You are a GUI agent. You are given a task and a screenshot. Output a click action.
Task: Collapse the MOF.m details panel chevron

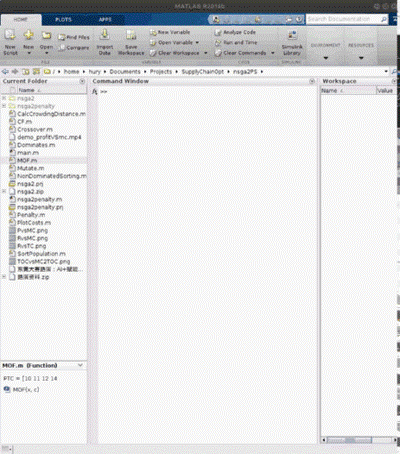pyautogui.click(x=80, y=365)
